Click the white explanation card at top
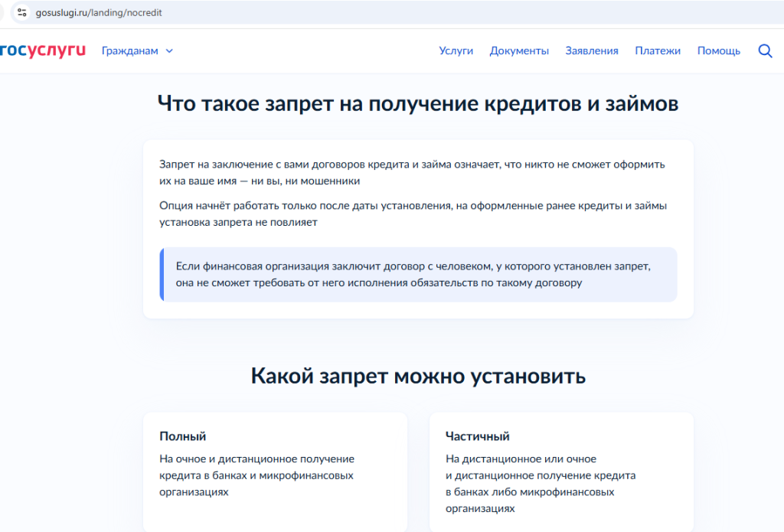The height and width of the screenshot is (532, 784). pos(419,227)
